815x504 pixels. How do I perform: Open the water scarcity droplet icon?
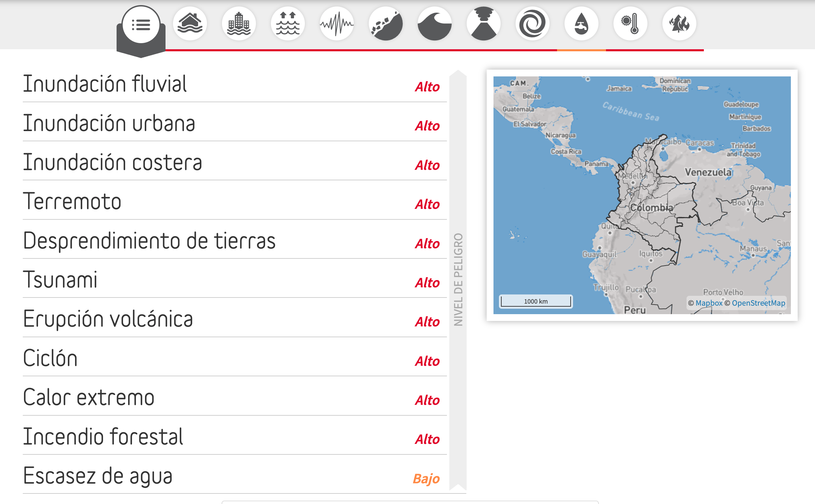pos(581,24)
